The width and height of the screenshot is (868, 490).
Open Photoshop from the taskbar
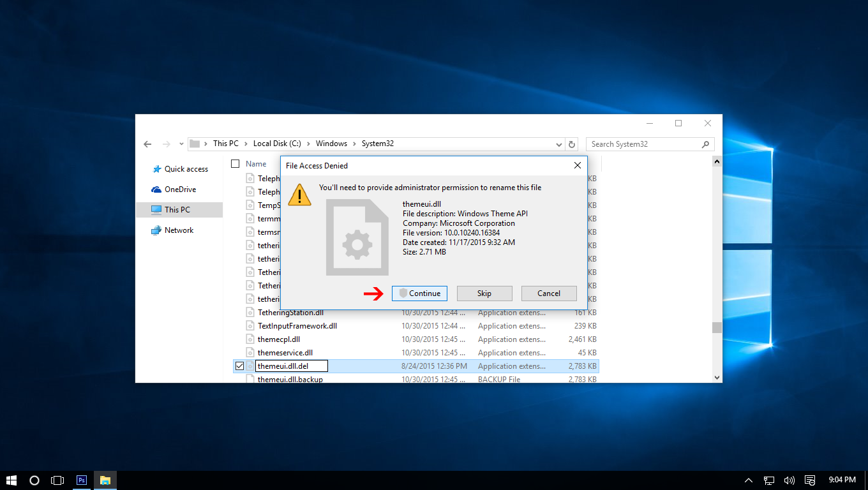click(81, 480)
